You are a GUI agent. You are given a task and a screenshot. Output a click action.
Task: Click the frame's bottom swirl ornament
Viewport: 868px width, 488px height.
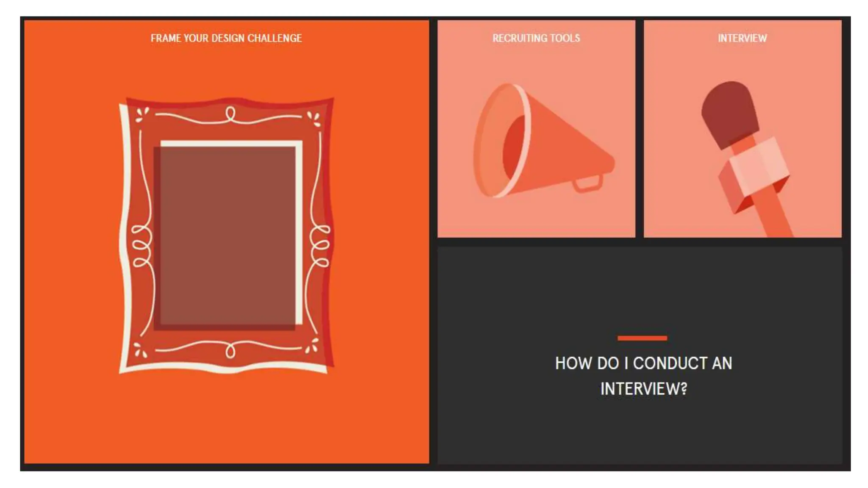(229, 350)
